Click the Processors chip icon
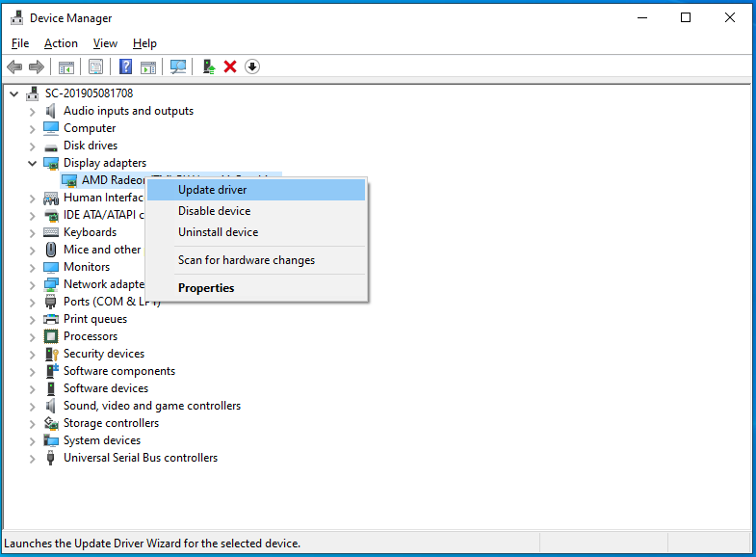The image size is (756, 557). pyautogui.click(x=51, y=336)
